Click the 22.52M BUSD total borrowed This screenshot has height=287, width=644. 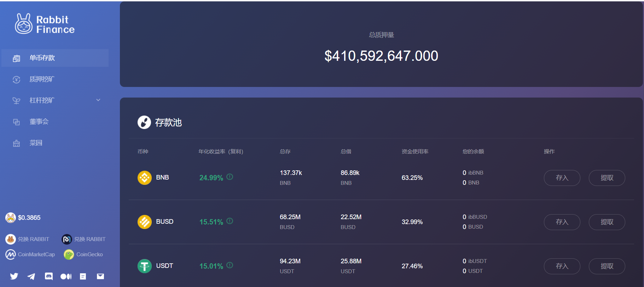coord(351,217)
